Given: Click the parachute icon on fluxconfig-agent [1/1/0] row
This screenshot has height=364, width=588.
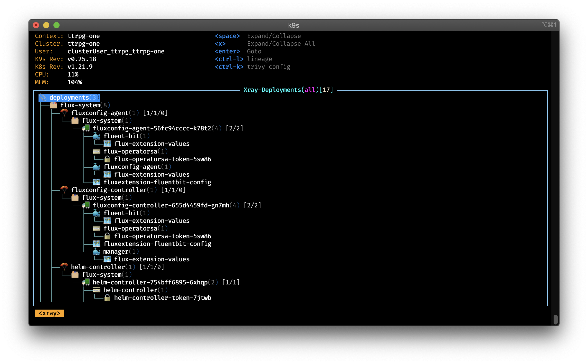Looking at the screenshot, I should pos(64,113).
